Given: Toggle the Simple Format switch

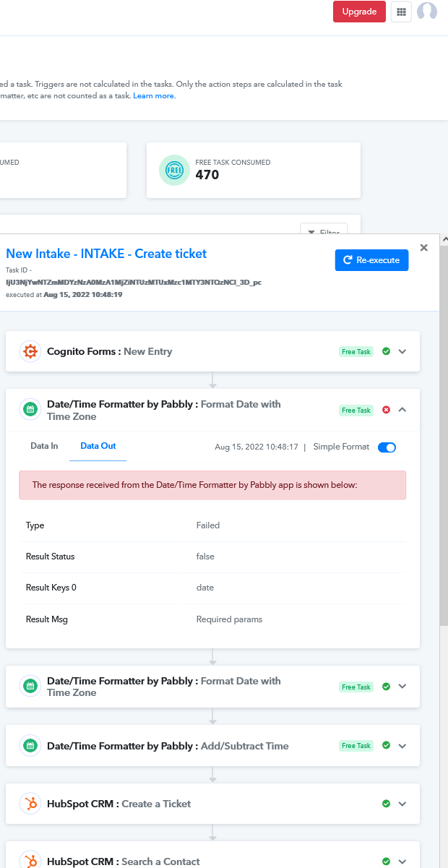Looking at the screenshot, I should click(x=387, y=447).
